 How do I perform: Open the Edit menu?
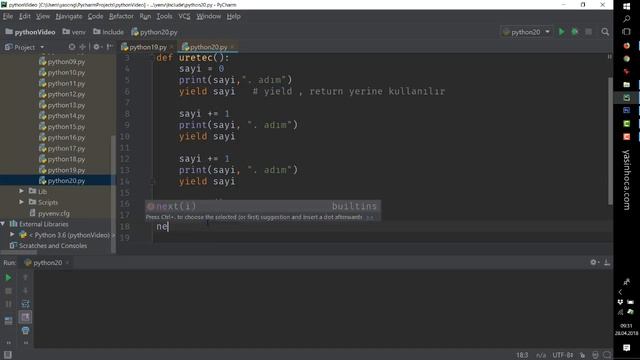24,16
